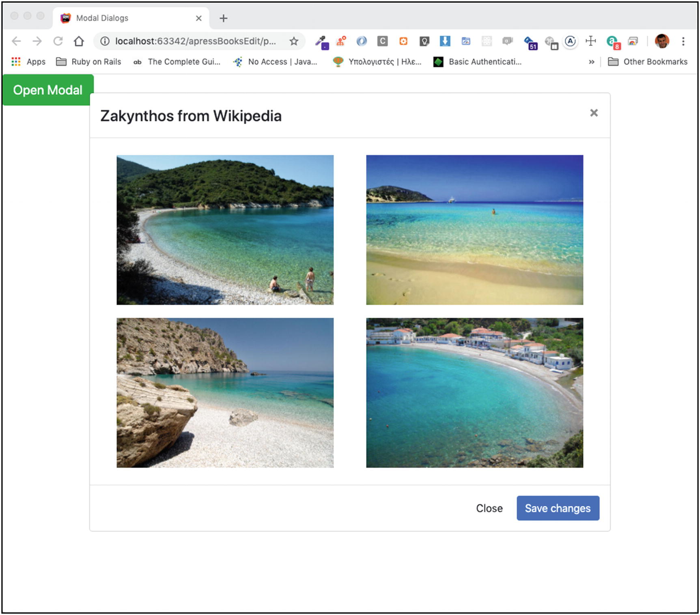Viewport: 700px width, 615px height.
Task: Expand the hidden bookmarks chevron
Action: click(591, 62)
